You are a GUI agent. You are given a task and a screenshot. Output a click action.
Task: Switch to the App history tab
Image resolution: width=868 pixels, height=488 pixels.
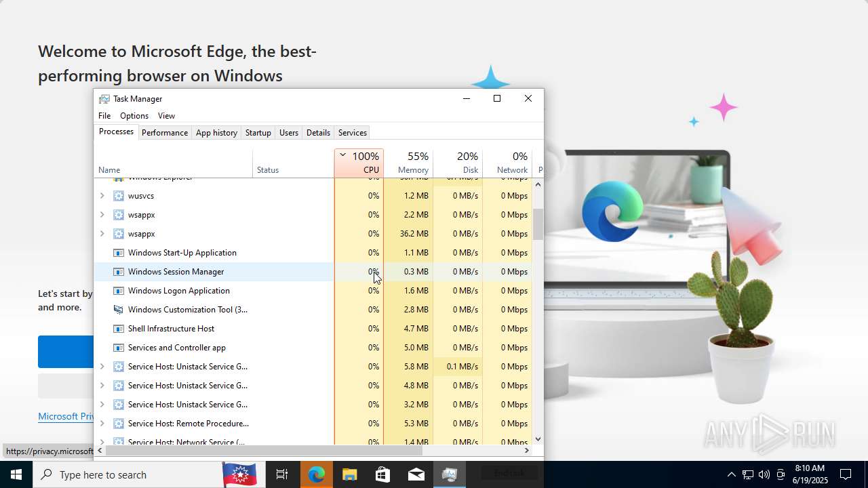coord(216,133)
